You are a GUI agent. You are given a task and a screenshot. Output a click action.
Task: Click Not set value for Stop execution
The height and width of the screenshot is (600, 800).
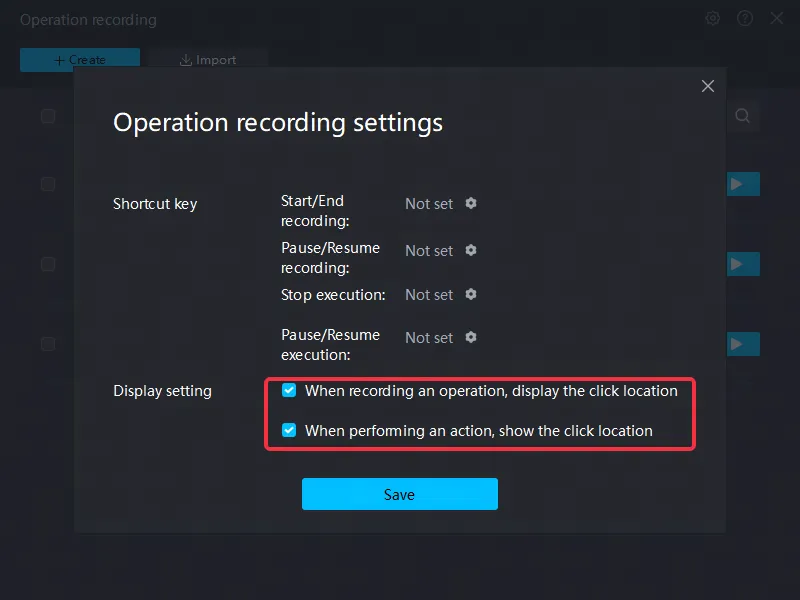tap(429, 295)
